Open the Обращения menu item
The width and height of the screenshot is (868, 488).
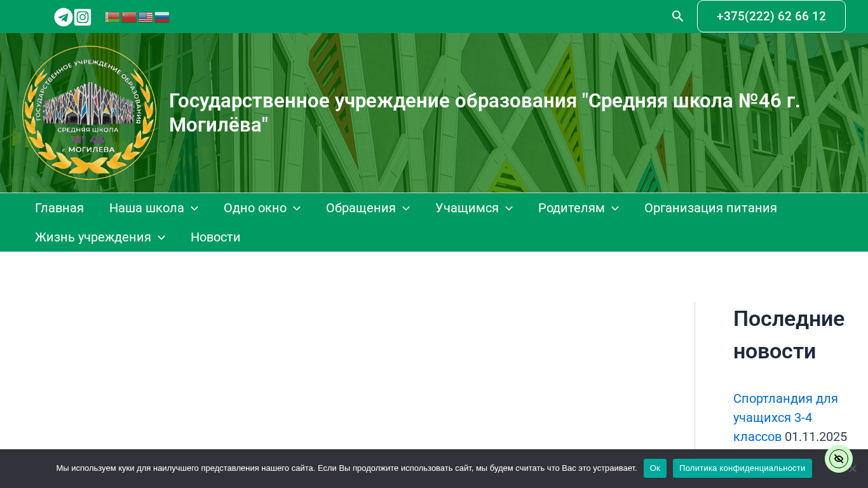[361, 208]
